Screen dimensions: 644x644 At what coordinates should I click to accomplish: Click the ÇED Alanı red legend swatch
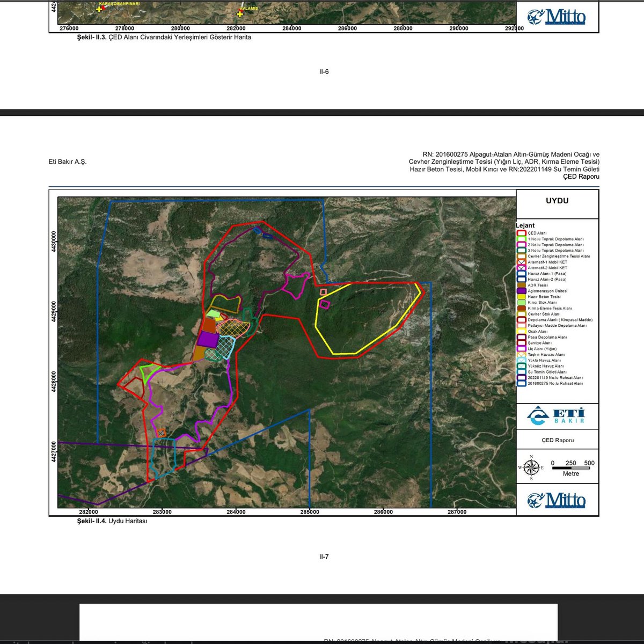click(521, 233)
